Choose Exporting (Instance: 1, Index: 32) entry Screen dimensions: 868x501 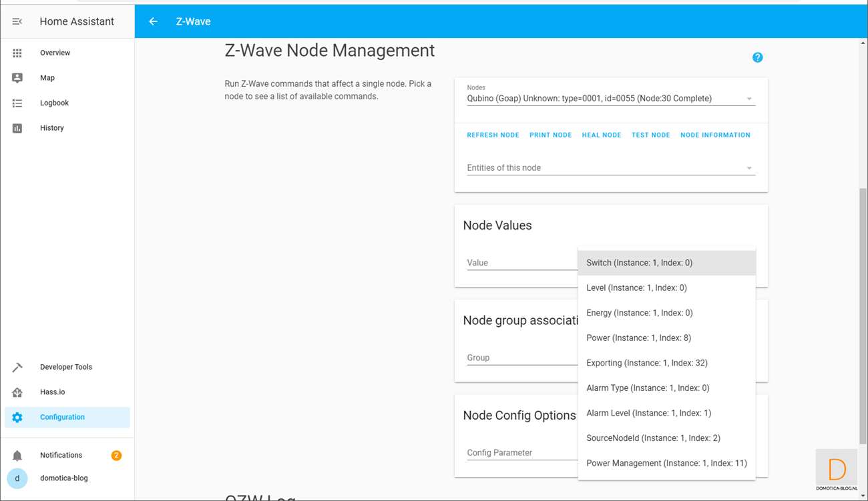click(x=646, y=363)
